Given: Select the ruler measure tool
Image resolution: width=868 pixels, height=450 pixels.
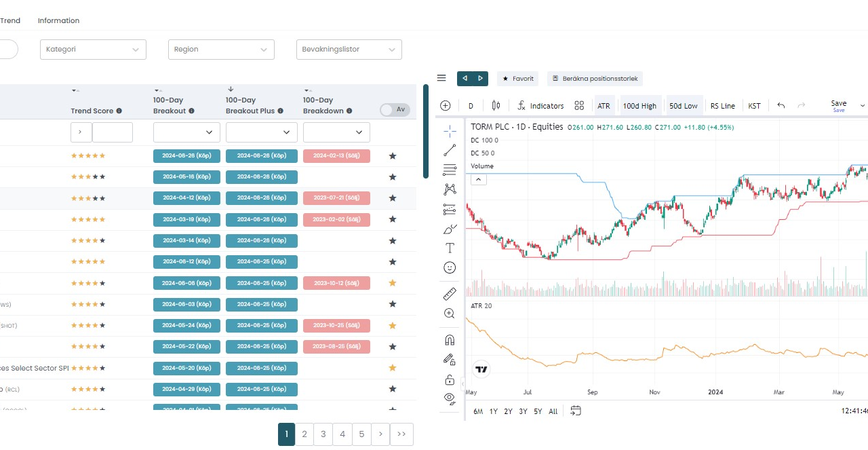Looking at the screenshot, I should 450,294.
